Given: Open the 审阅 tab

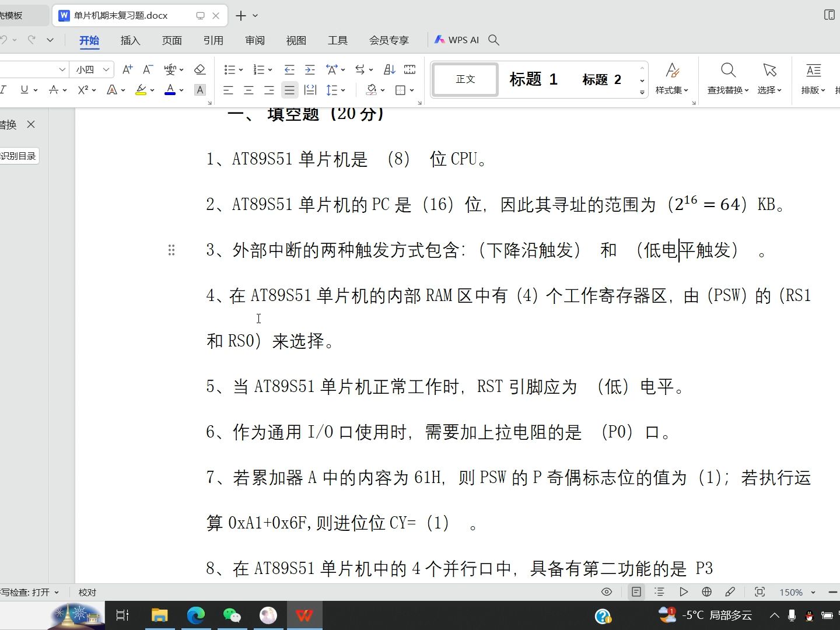Looking at the screenshot, I should pyautogui.click(x=255, y=40).
